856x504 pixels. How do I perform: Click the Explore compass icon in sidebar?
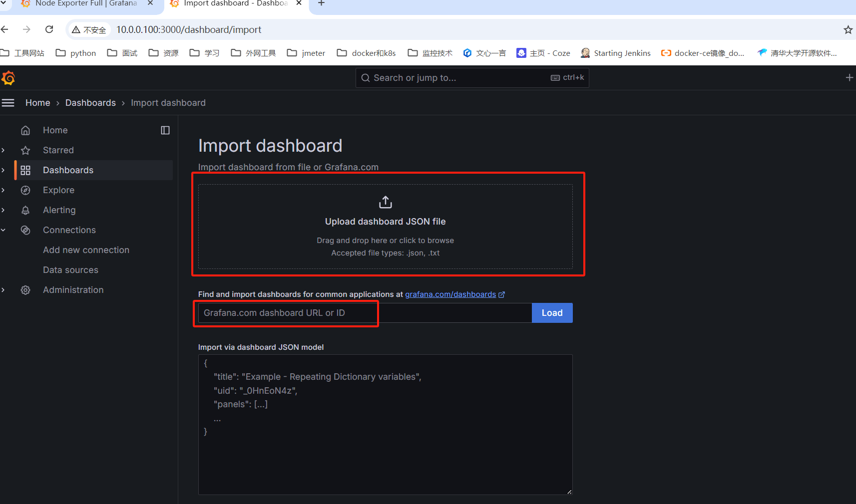[x=25, y=190]
